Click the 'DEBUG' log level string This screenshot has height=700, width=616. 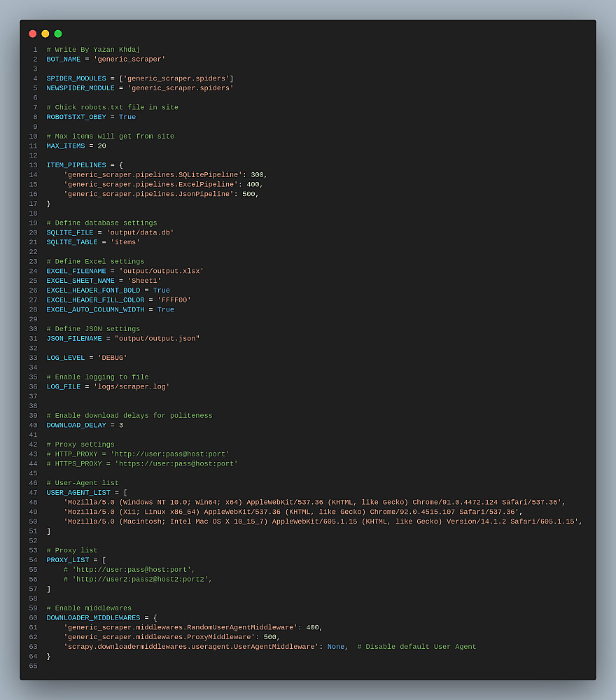(x=113, y=358)
